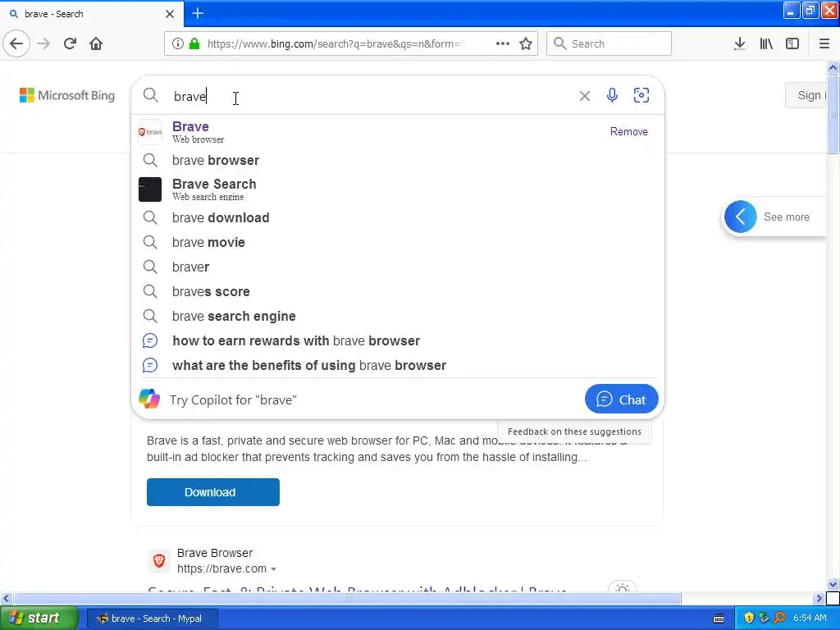Open the browser home page
The image size is (840, 630).
[96, 43]
